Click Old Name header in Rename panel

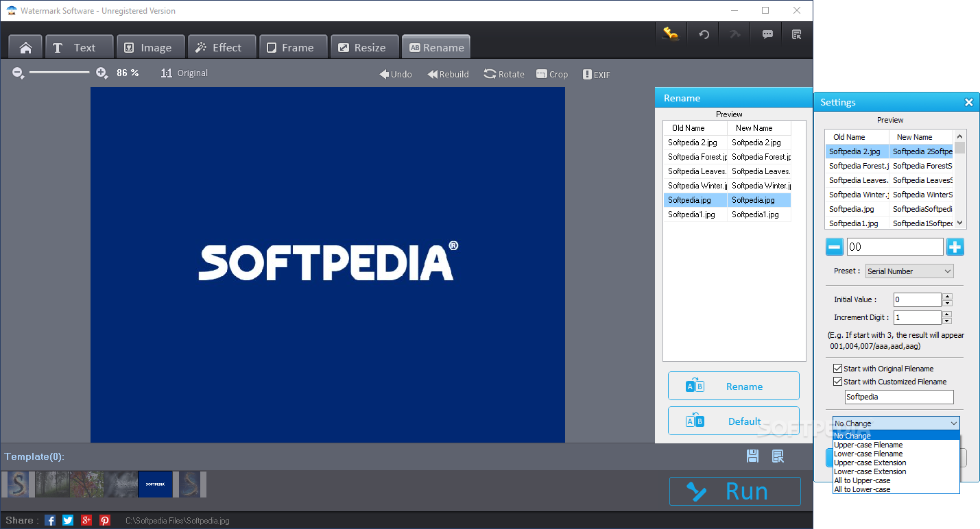(x=695, y=128)
